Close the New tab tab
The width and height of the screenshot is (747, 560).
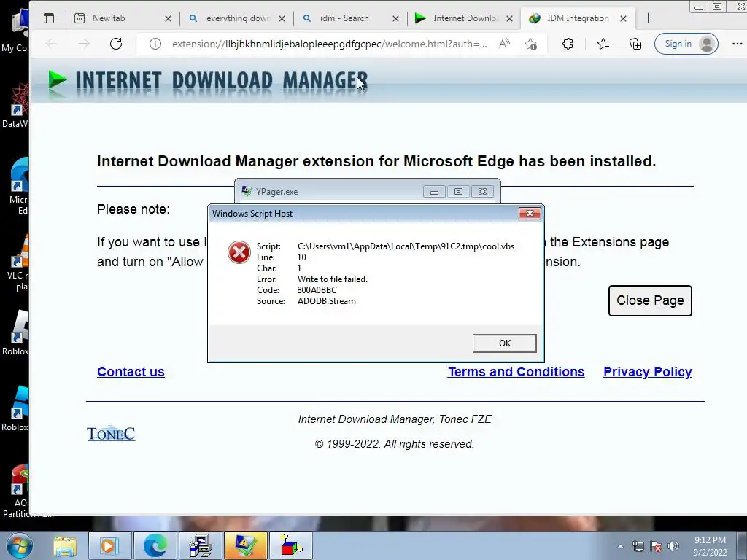168,18
